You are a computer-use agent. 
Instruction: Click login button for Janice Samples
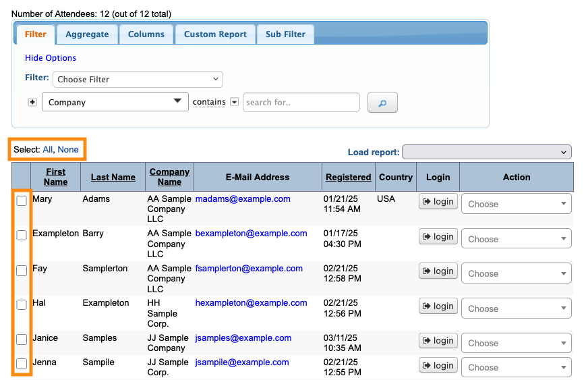[438, 341]
